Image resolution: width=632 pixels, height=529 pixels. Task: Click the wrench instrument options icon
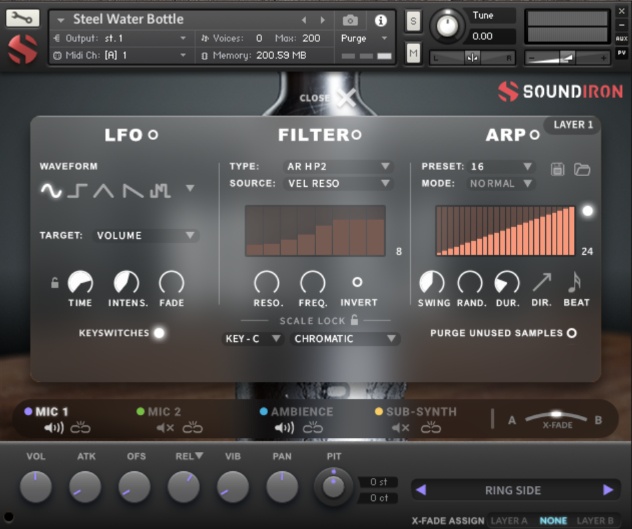tap(23, 19)
